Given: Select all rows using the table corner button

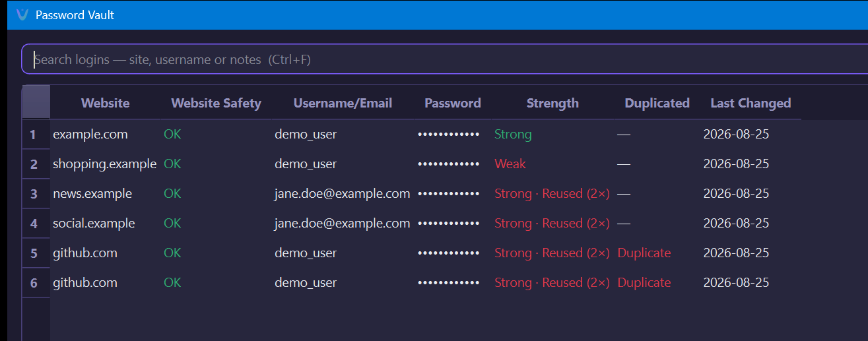Looking at the screenshot, I should (36, 103).
